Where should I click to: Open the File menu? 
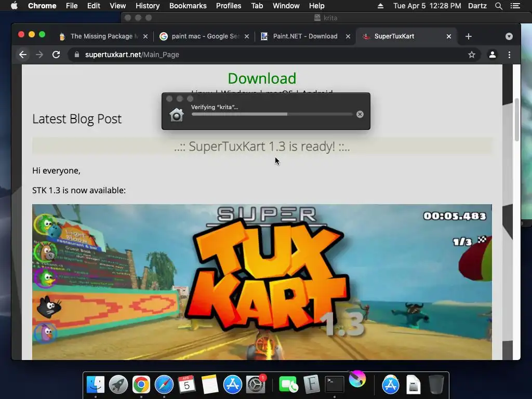click(x=72, y=6)
